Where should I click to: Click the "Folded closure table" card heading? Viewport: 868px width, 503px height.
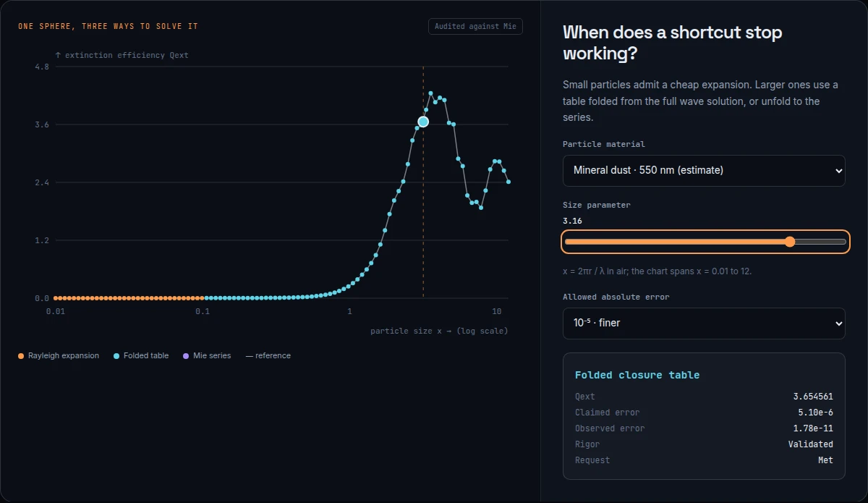[637, 375]
